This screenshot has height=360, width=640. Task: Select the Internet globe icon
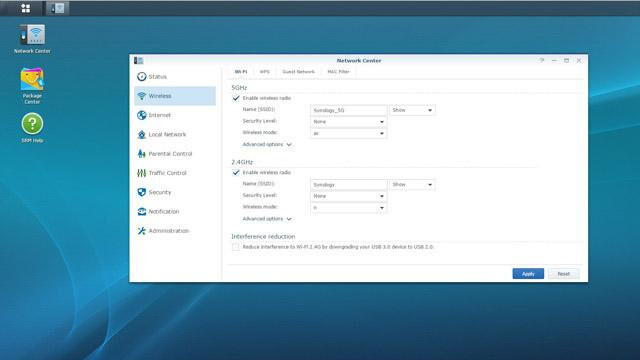tap(142, 115)
